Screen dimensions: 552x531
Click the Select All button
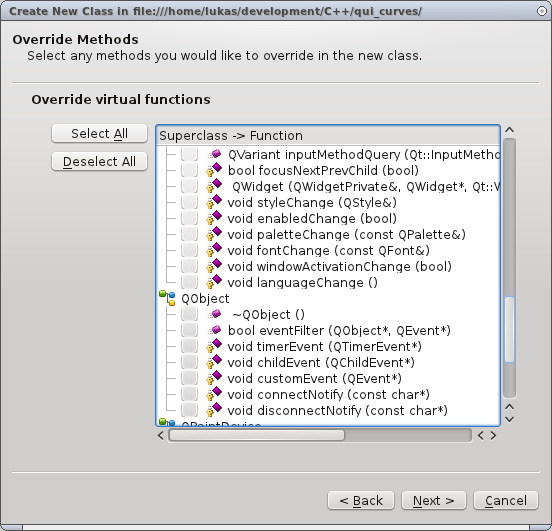99,133
